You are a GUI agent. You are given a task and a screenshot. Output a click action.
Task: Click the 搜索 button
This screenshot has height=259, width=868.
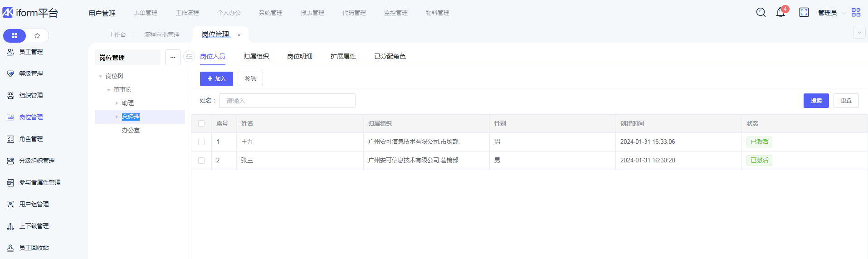(x=816, y=101)
